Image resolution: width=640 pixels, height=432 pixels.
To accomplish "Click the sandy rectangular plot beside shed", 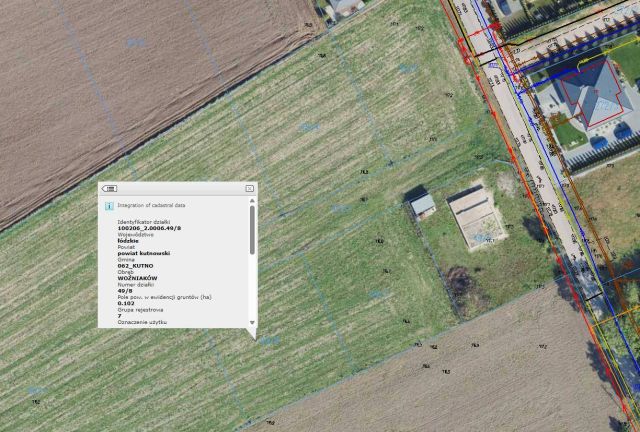I will pyautogui.click(x=477, y=217).
